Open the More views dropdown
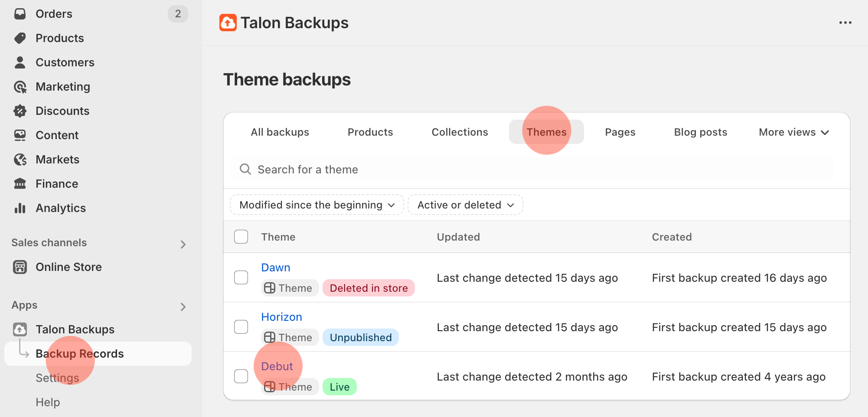The width and height of the screenshot is (868, 417). (x=793, y=132)
